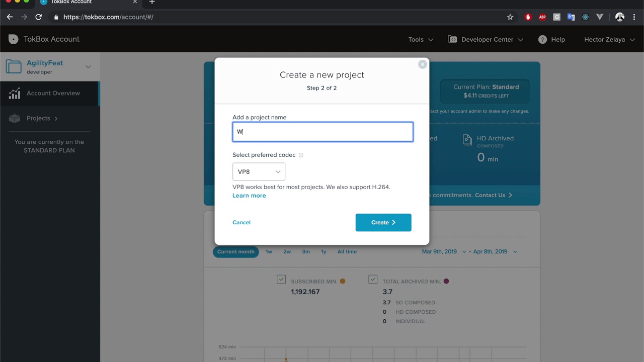Uncheck the Subscribed Min. checkbox
This screenshot has width=644, height=362.
[281, 280]
